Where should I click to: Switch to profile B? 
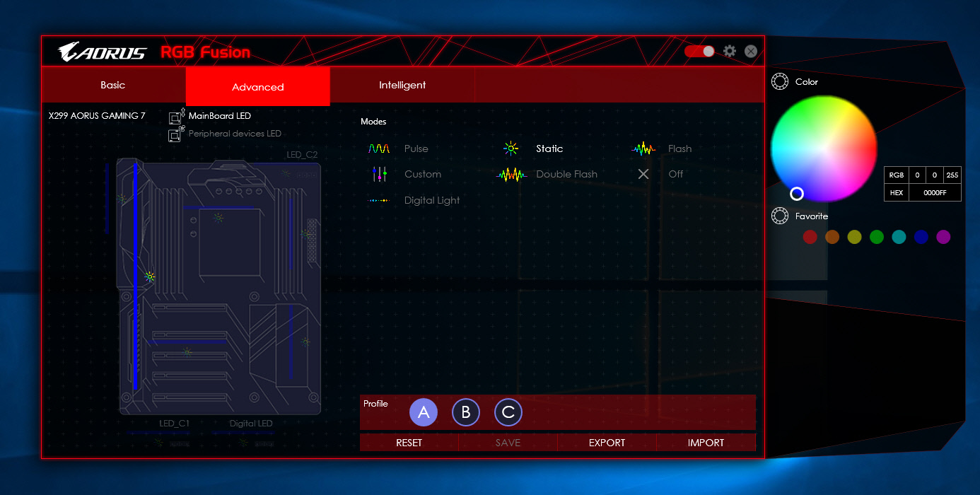click(466, 412)
